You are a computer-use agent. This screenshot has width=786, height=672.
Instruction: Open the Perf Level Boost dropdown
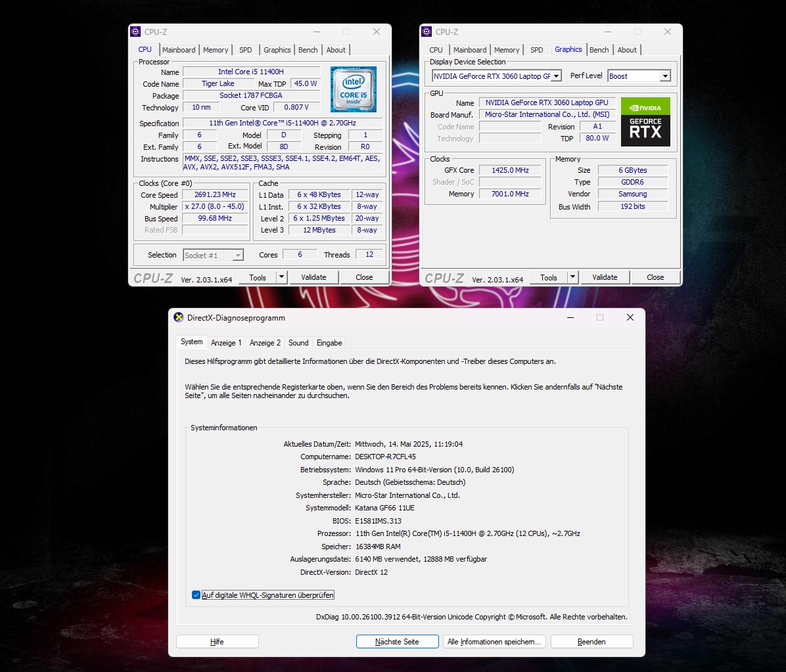pyautogui.click(x=664, y=76)
